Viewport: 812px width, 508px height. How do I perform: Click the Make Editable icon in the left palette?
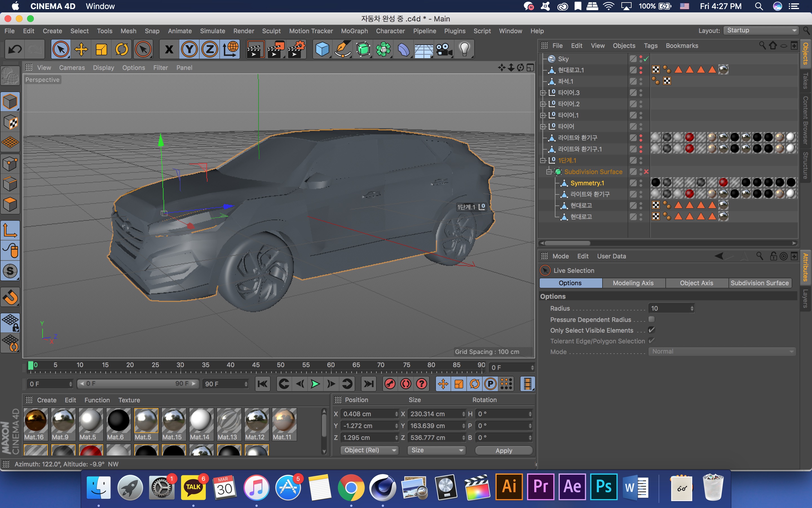(10, 76)
